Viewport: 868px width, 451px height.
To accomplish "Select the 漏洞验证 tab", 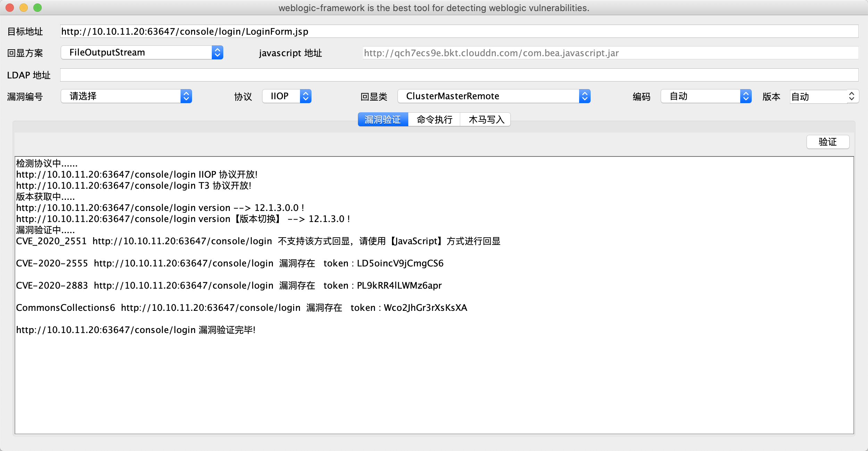I will [383, 120].
